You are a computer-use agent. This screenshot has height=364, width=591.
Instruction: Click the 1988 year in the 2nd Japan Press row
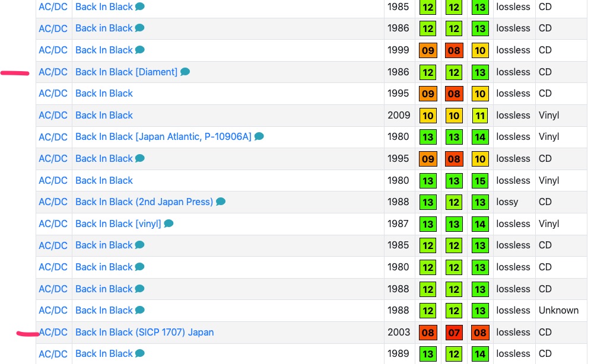coord(398,202)
